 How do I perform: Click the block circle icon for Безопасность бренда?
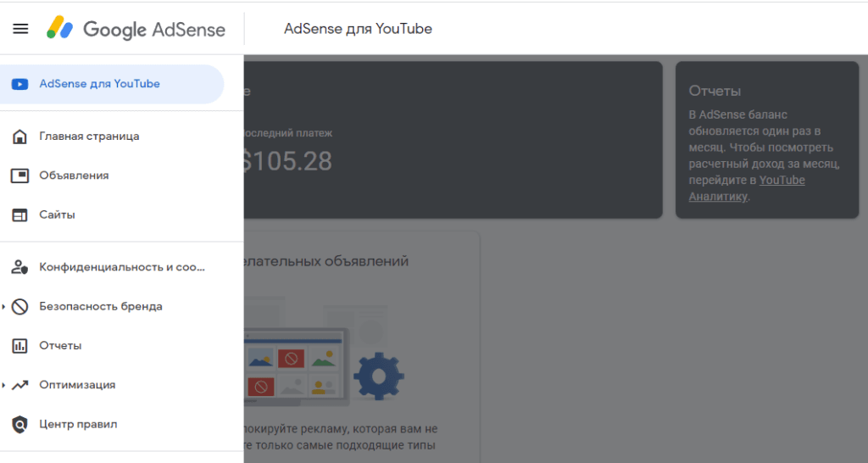[x=20, y=306]
